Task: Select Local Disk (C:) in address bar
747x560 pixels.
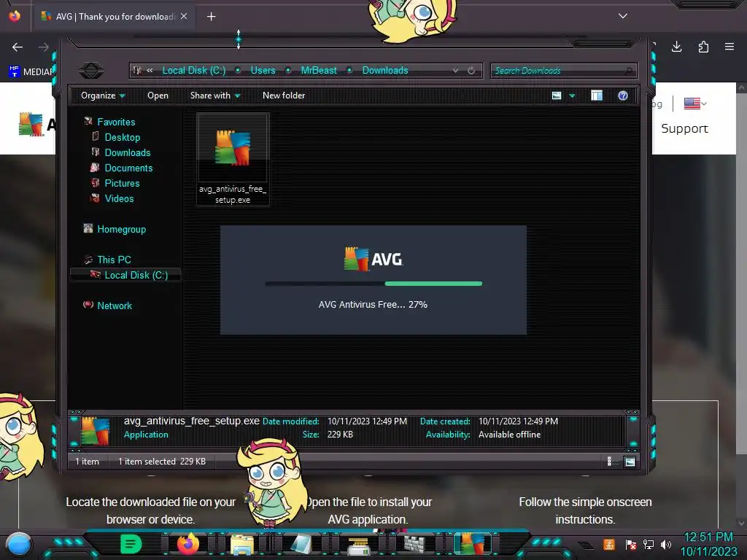Action: tap(194, 71)
